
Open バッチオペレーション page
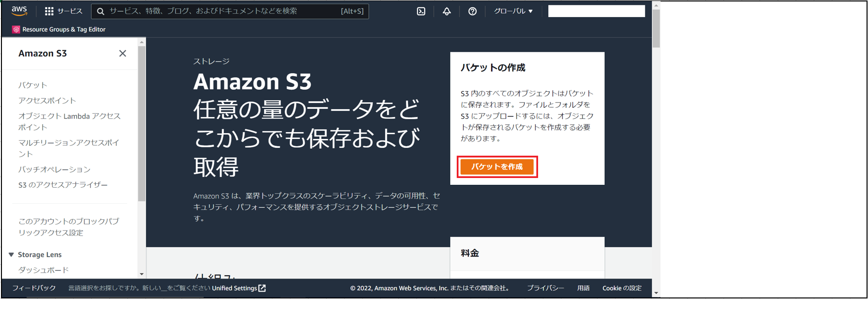click(55, 169)
